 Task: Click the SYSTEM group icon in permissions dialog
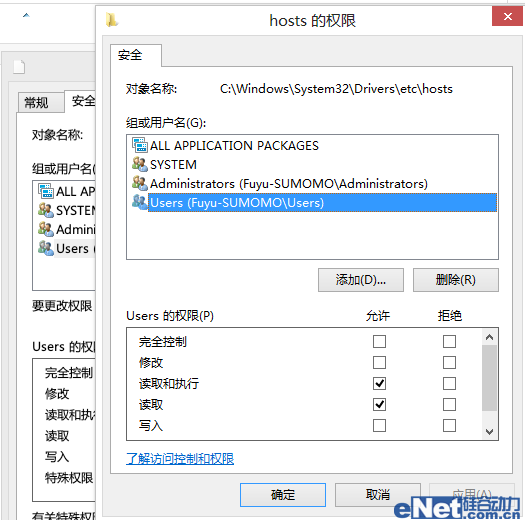[x=140, y=164]
